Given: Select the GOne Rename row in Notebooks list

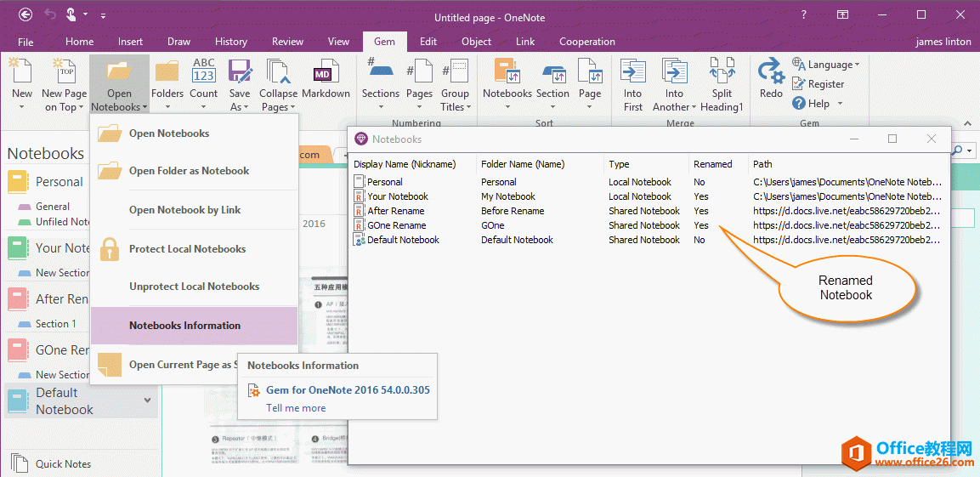Looking at the screenshot, I should click(648, 225).
